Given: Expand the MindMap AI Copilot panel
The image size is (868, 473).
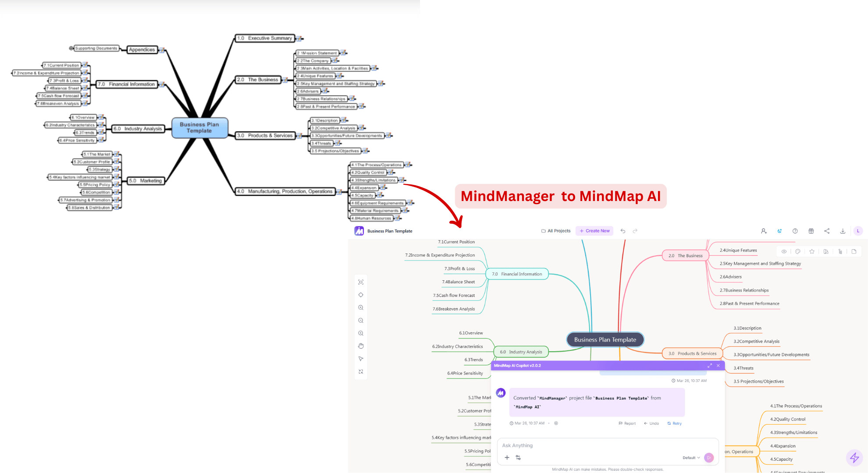Looking at the screenshot, I should click(710, 365).
